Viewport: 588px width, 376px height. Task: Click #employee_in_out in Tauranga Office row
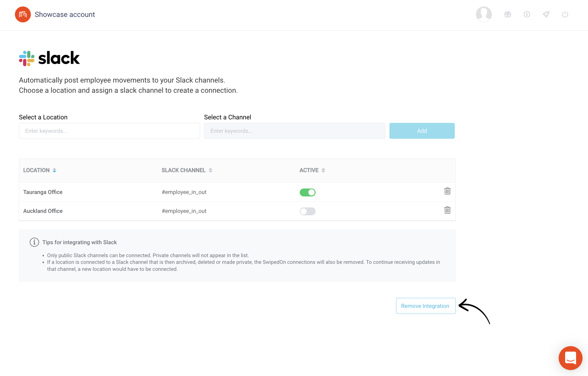(x=184, y=192)
